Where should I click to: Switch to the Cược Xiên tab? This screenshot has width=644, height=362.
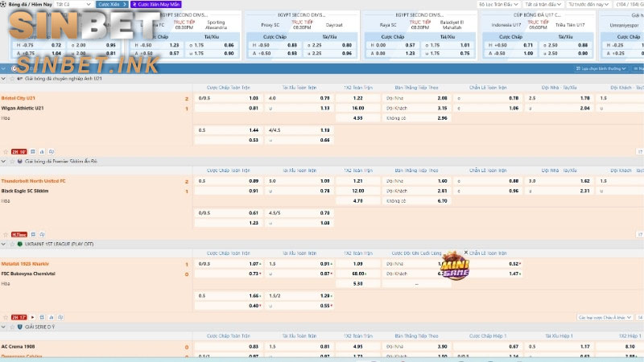point(112,4)
